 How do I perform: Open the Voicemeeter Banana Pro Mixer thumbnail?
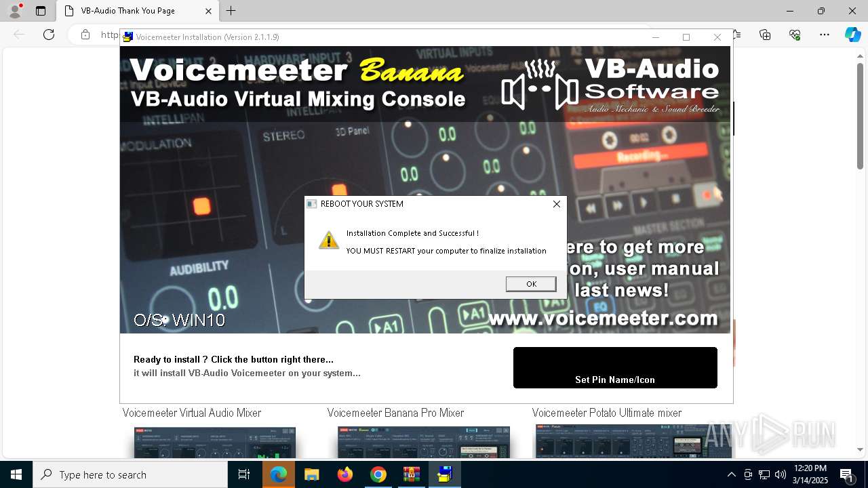pos(424,443)
